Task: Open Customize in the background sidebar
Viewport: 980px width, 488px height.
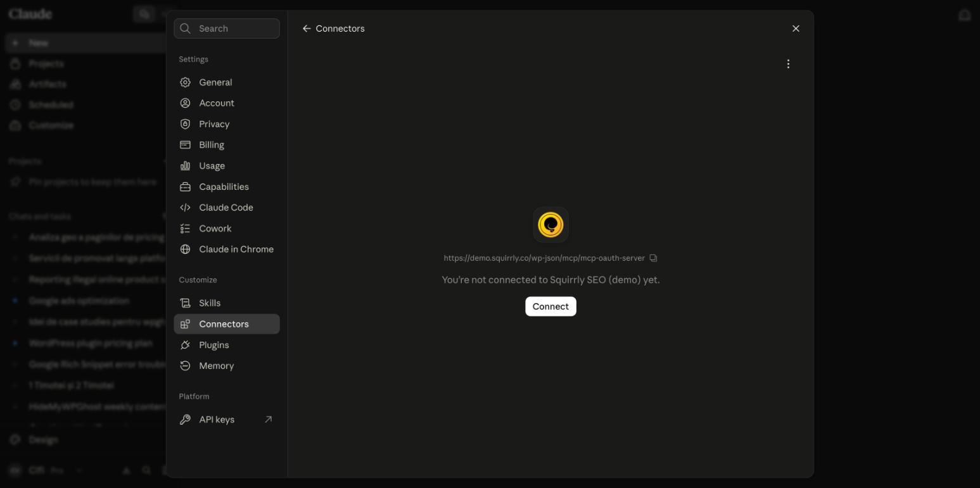Action: pos(51,125)
